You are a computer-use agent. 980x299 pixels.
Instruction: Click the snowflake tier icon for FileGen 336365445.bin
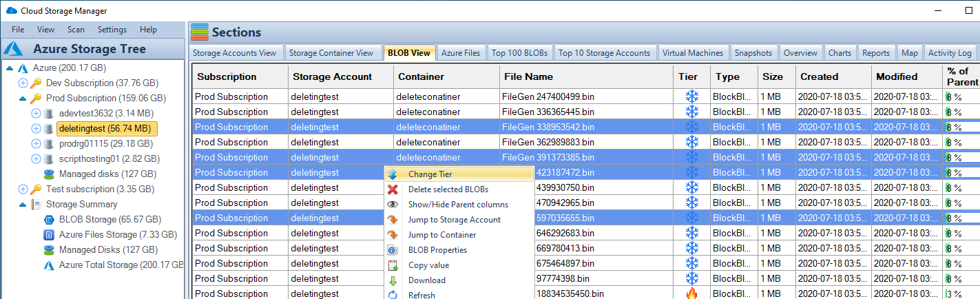tap(691, 112)
